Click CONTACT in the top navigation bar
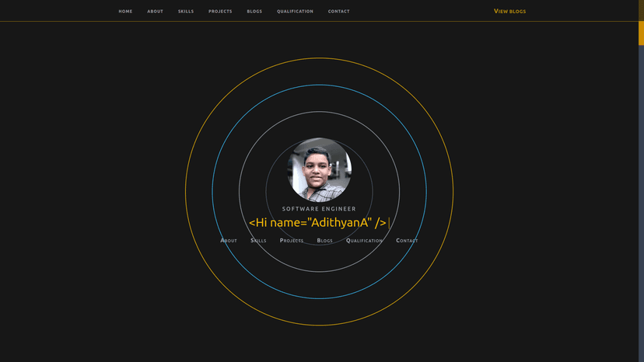The height and width of the screenshot is (362, 644). coord(338,12)
